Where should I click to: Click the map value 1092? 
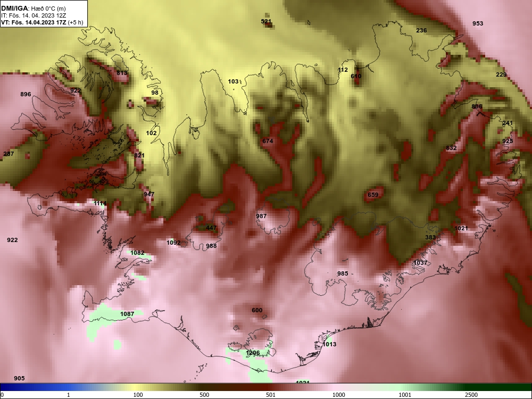coord(173,243)
